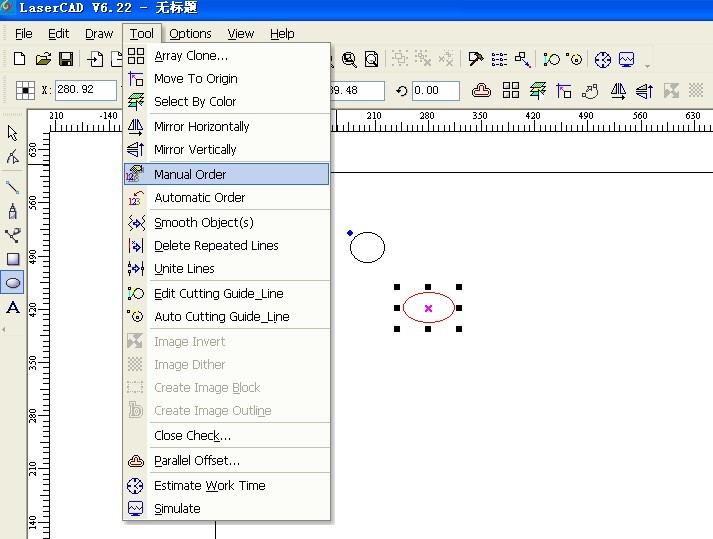Select the Line drawing tool
Image resolution: width=713 pixels, height=539 pixels.
tap(13, 186)
